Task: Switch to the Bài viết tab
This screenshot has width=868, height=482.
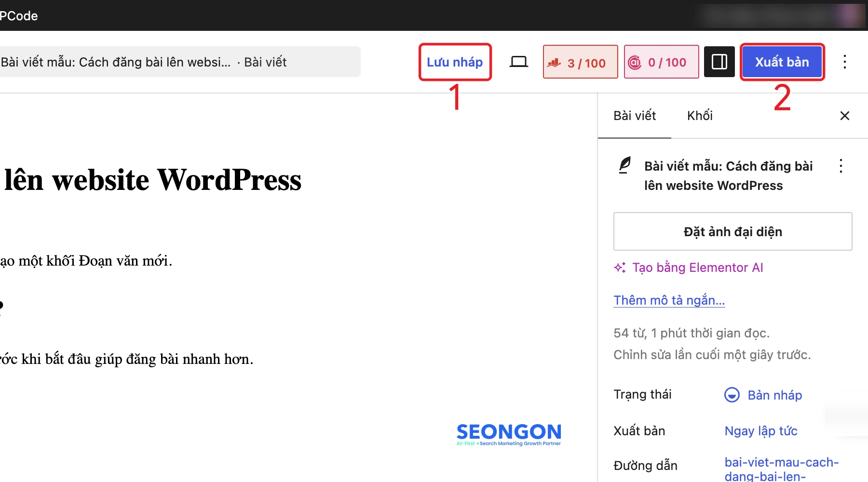Action: pyautogui.click(x=635, y=116)
